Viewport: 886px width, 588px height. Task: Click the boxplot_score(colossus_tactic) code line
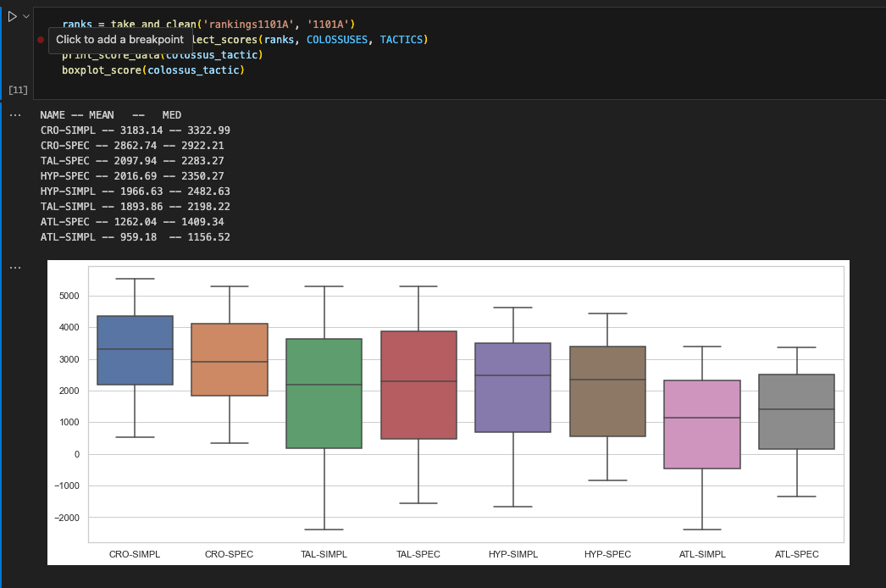click(153, 70)
